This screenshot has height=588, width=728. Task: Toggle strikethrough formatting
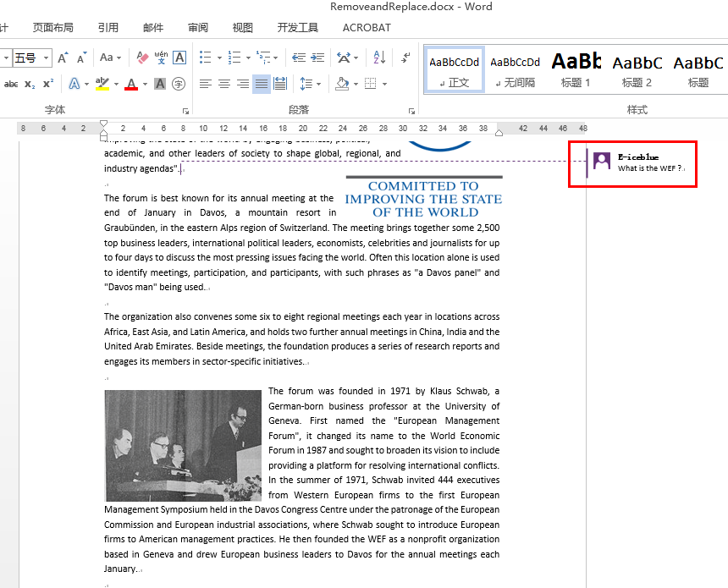point(11,84)
